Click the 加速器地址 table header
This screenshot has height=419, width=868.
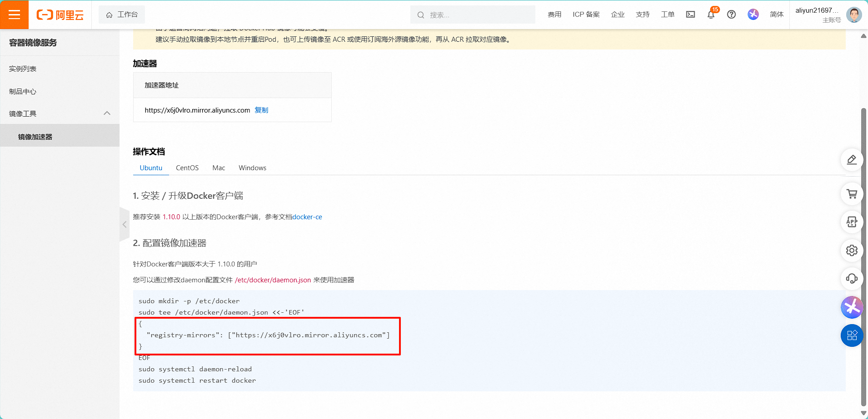click(162, 85)
